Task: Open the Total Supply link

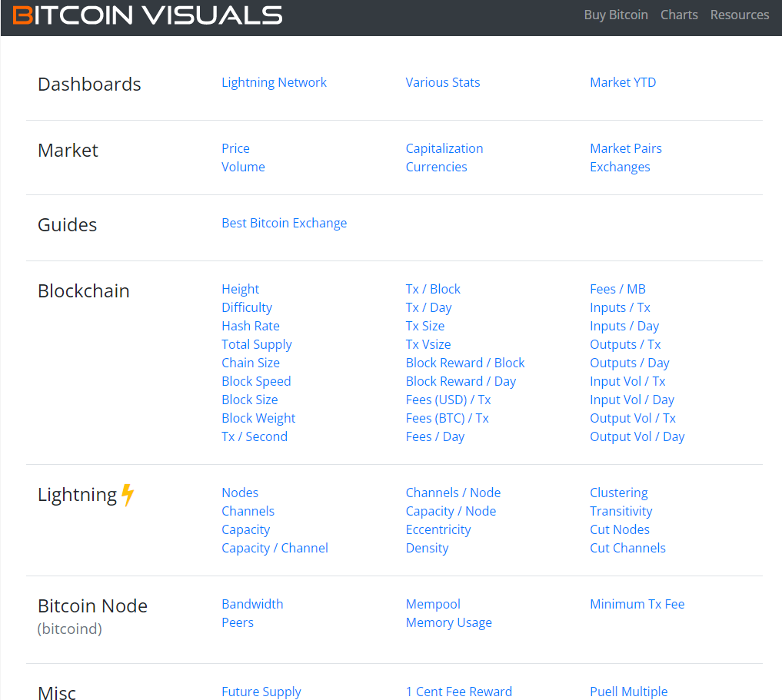Action: click(257, 345)
